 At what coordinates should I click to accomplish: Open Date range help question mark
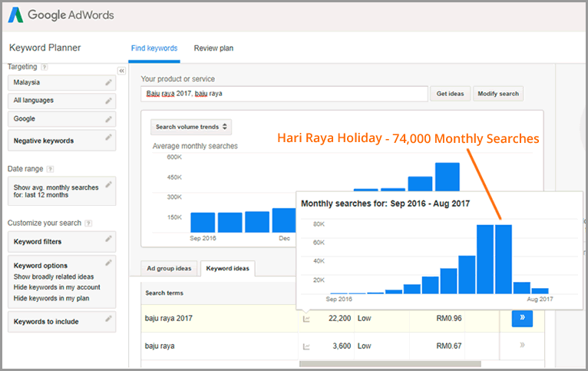click(50, 169)
